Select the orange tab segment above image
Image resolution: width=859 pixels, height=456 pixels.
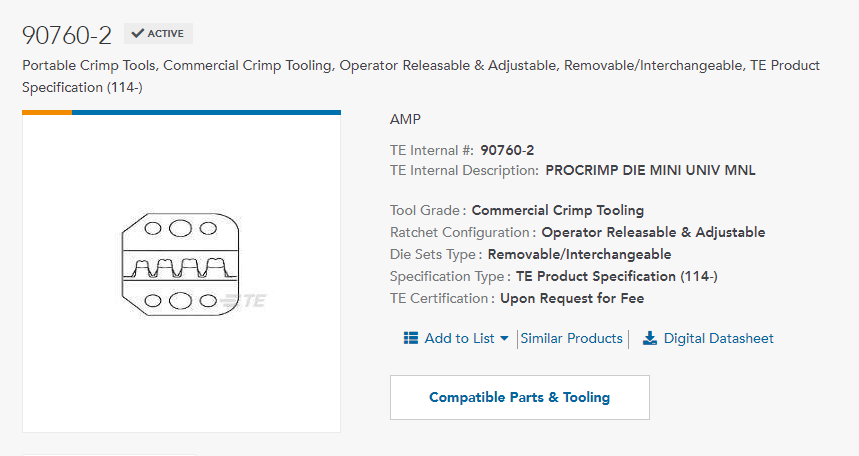tap(47, 112)
